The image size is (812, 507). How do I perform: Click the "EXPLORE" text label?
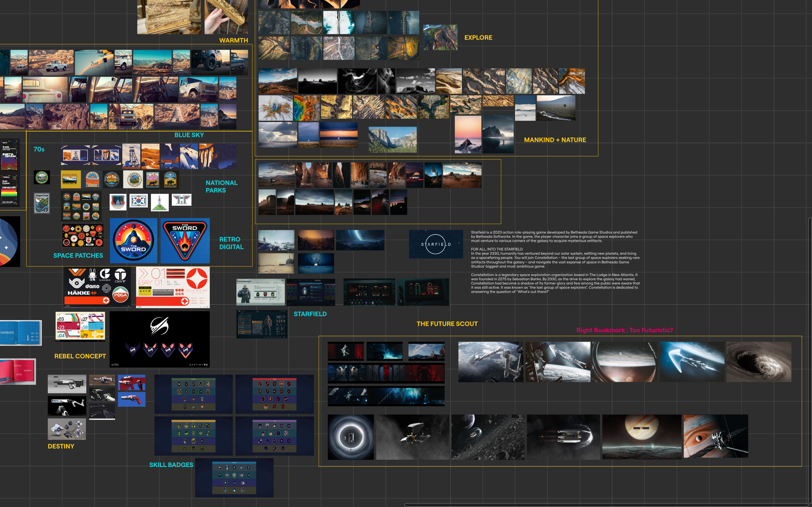pos(478,38)
